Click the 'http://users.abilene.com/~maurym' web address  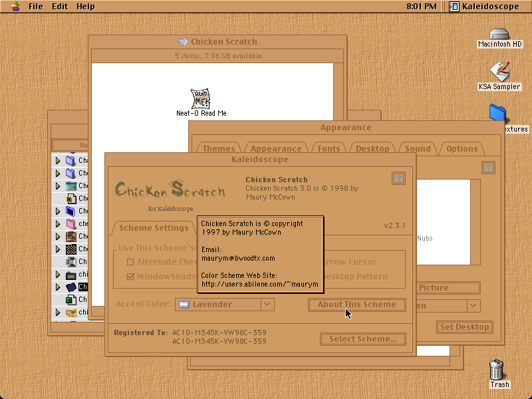[x=260, y=284]
